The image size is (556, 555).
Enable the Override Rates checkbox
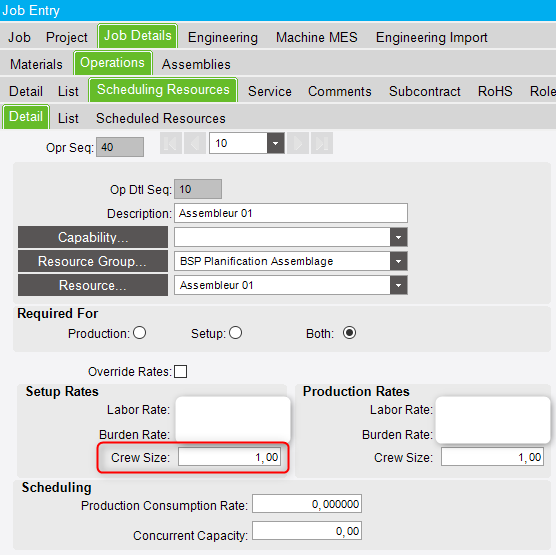pyautogui.click(x=180, y=372)
